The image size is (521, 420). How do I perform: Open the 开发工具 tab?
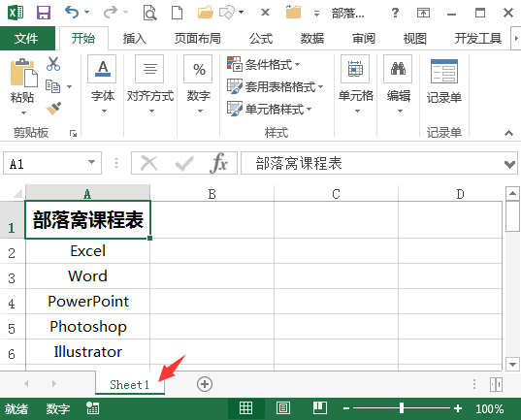click(x=477, y=38)
